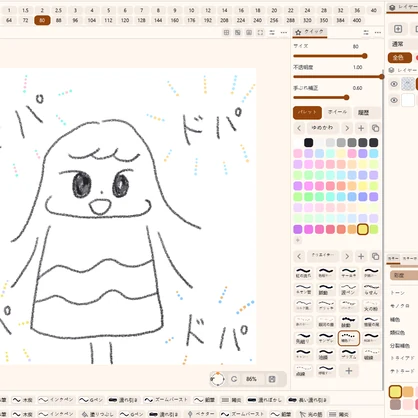Image resolution: width=418 pixels, height=418 pixels.
Task: Hide the white background layer
Action: (x=394, y=100)
